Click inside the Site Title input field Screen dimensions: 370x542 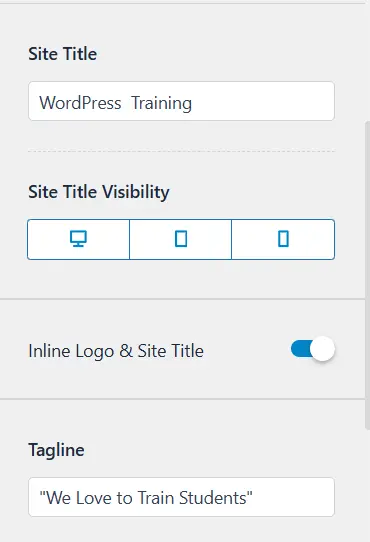[x=181, y=101]
